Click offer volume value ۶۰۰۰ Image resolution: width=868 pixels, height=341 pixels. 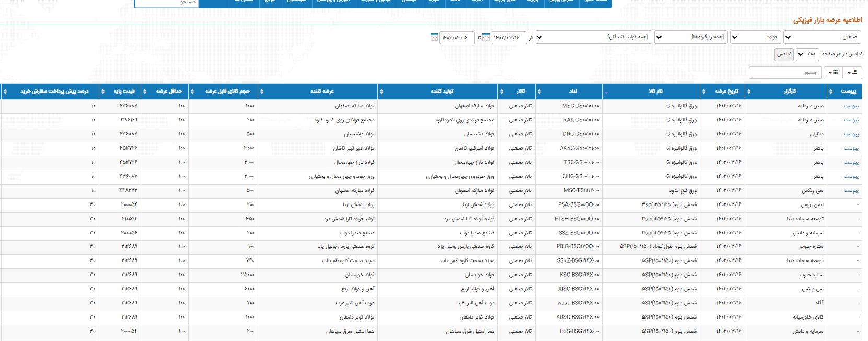249,289
